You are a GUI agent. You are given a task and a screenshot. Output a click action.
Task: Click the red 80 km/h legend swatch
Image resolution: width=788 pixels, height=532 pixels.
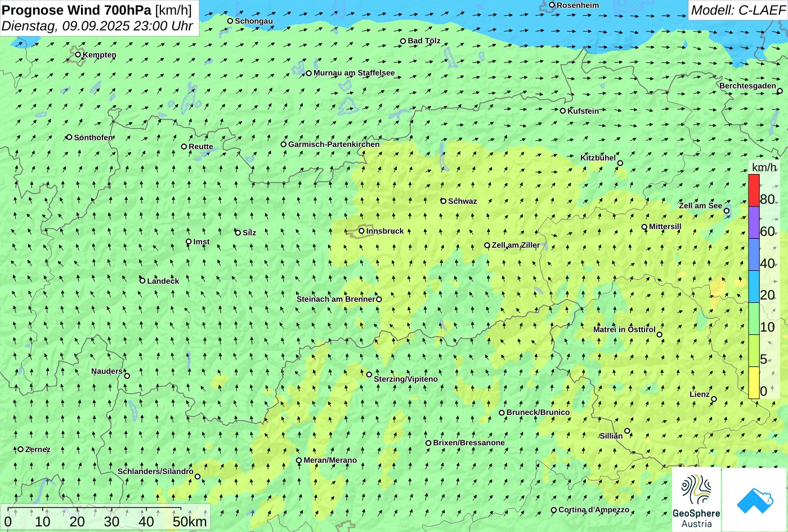click(754, 190)
